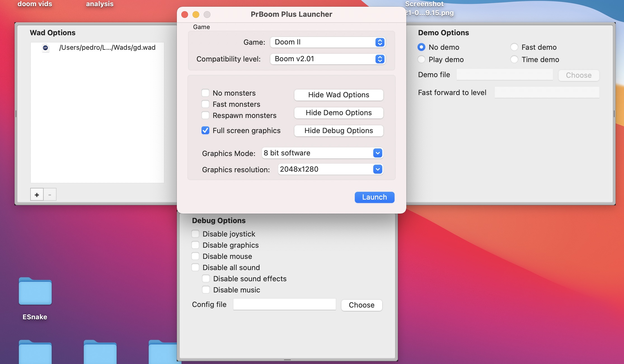The image size is (624, 364).
Task: Click the Hide Wad Options button
Action: point(339,95)
